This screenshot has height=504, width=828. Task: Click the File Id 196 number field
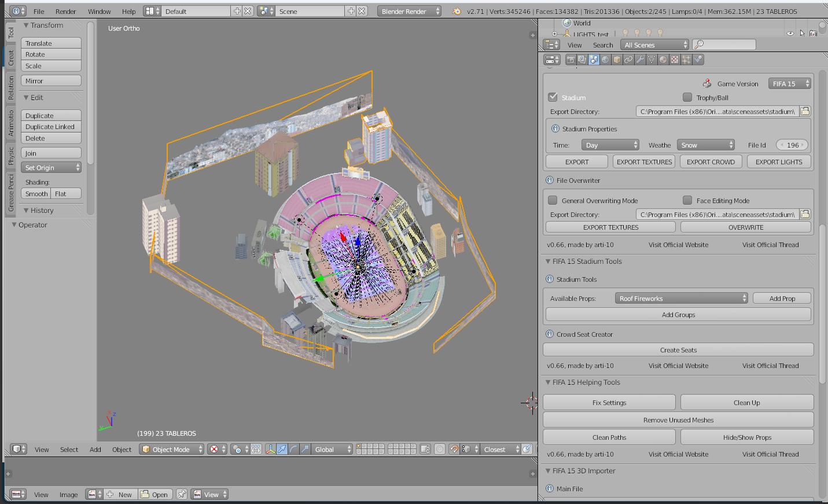[792, 145]
